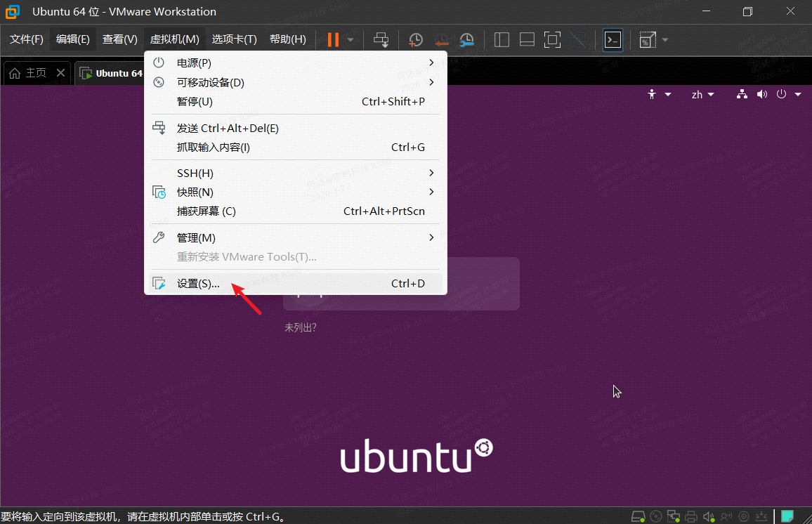Click the USB camera device status icon
The image size is (812, 524).
726,516
